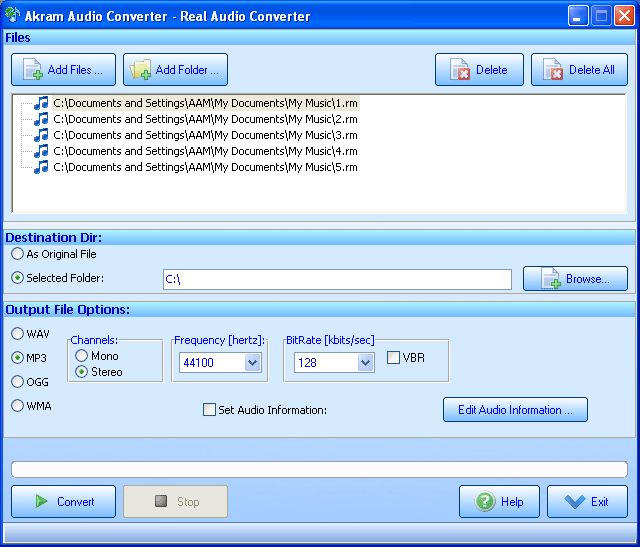Screen dimensions: 640x547
Task: Open the BitRate dropdown arrow
Action: point(366,362)
